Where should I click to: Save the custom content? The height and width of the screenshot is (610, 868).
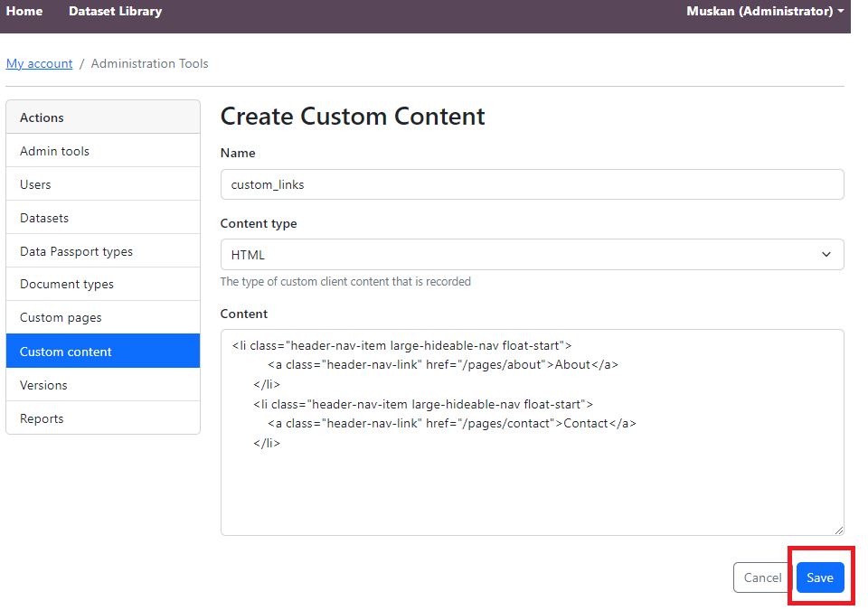pyautogui.click(x=819, y=577)
